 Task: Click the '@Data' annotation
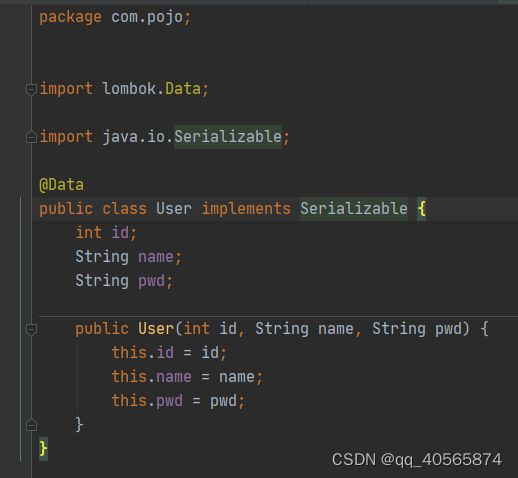click(x=62, y=185)
